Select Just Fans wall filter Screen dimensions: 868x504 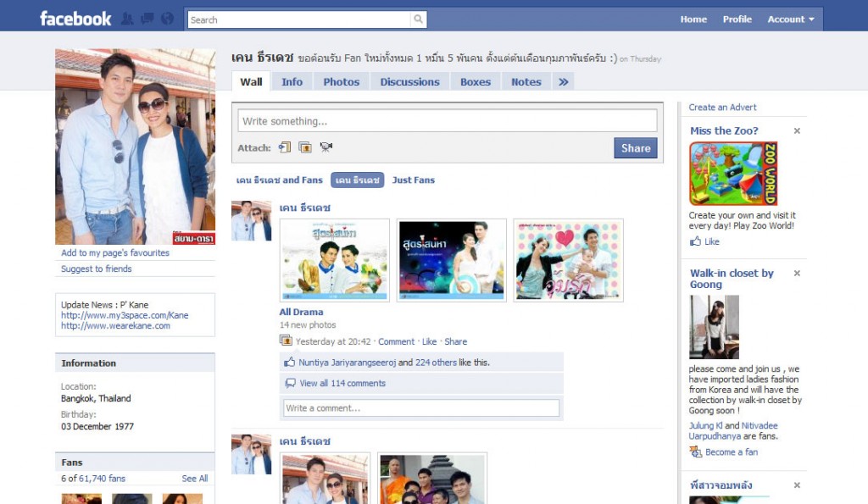[x=414, y=180]
